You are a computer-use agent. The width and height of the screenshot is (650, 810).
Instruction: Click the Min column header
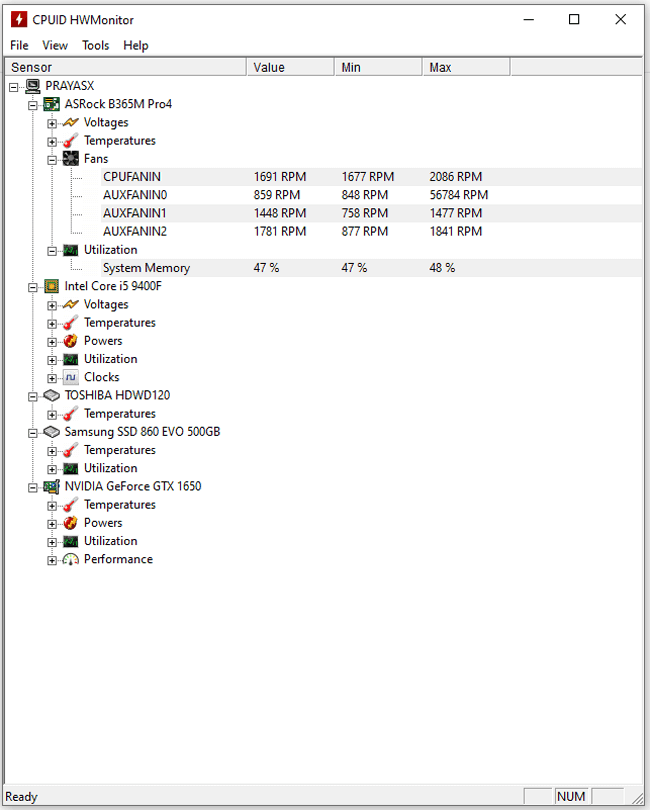378,67
